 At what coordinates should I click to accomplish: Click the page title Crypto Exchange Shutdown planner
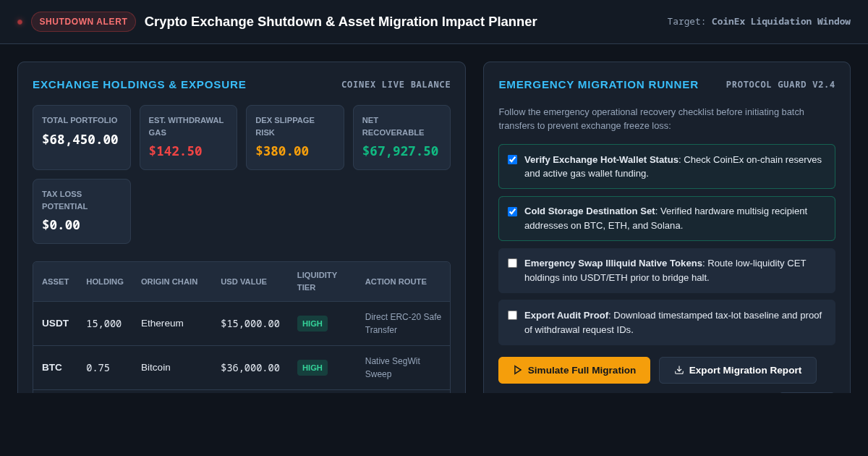coord(341,22)
